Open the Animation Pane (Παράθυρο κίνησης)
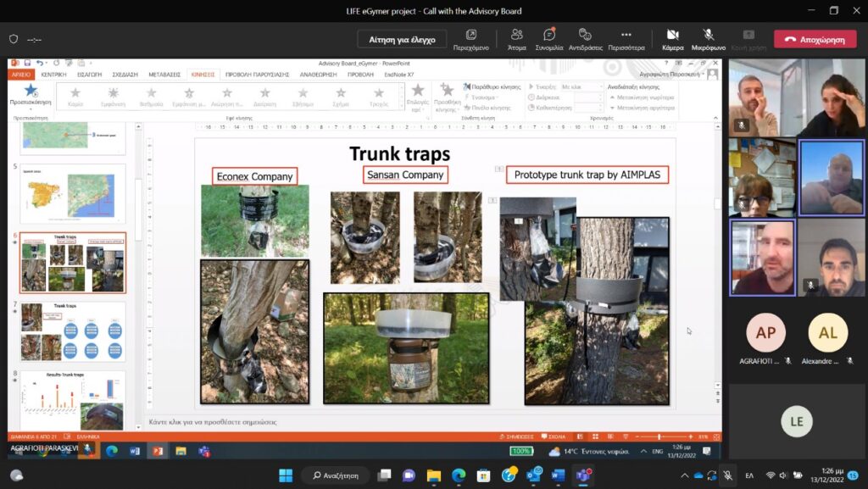 [492, 86]
